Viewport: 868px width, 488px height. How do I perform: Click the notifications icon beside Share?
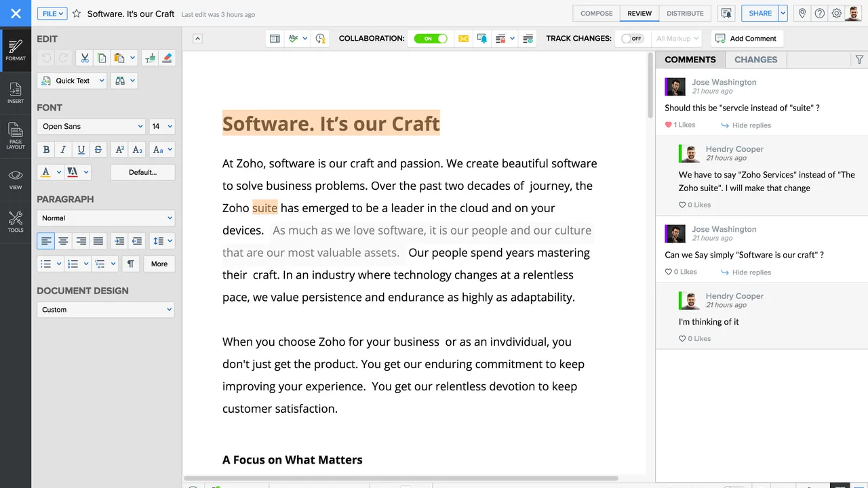pyautogui.click(x=726, y=14)
